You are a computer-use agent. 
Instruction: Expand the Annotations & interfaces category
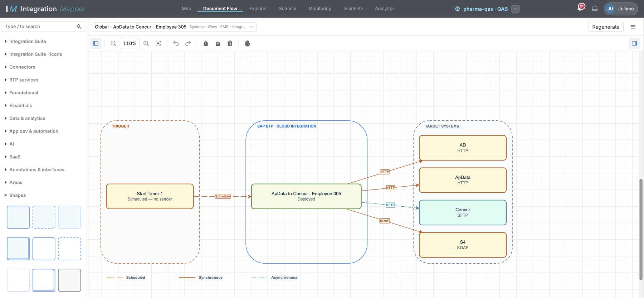[x=37, y=170]
